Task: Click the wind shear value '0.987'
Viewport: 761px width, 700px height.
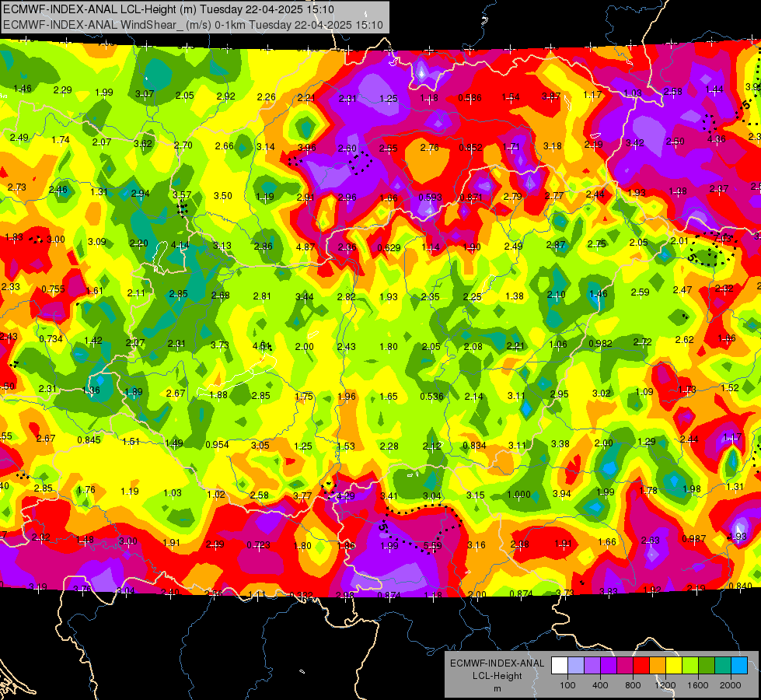Action: coord(693,539)
